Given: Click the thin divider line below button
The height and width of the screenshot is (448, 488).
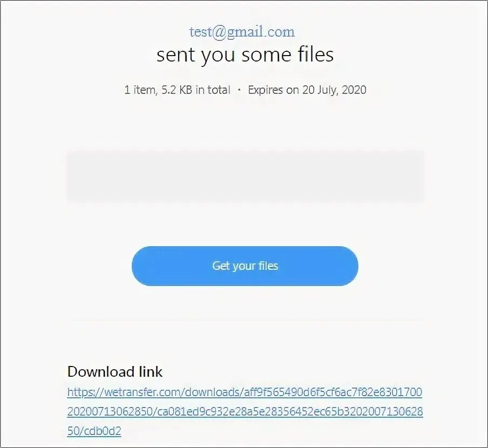Looking at the screenshot, I should [247, 319].
